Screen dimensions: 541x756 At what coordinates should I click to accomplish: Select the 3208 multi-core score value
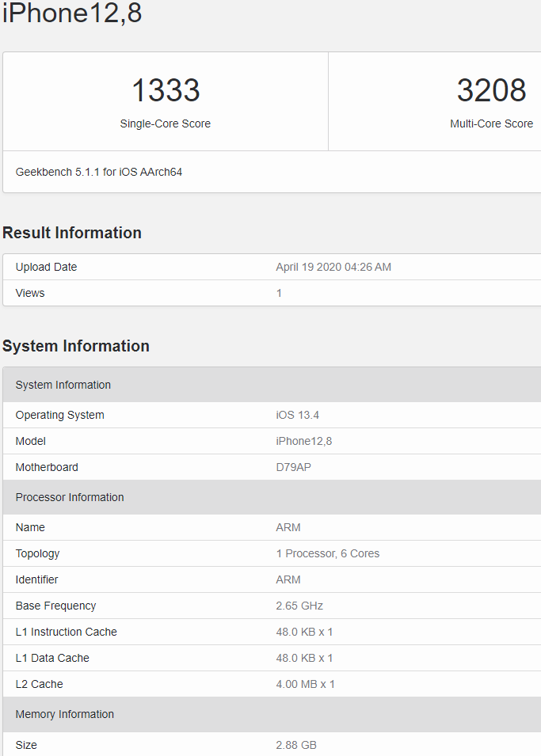[x=491, y=90]
